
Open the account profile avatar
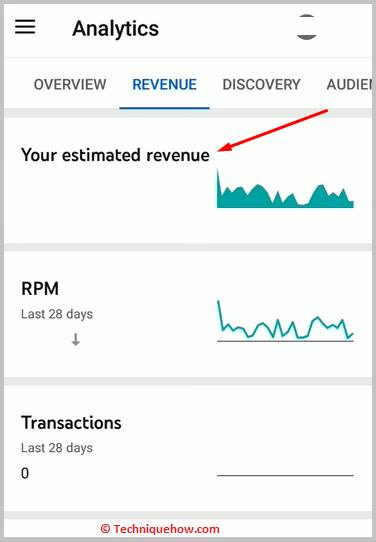click(307, 27)
